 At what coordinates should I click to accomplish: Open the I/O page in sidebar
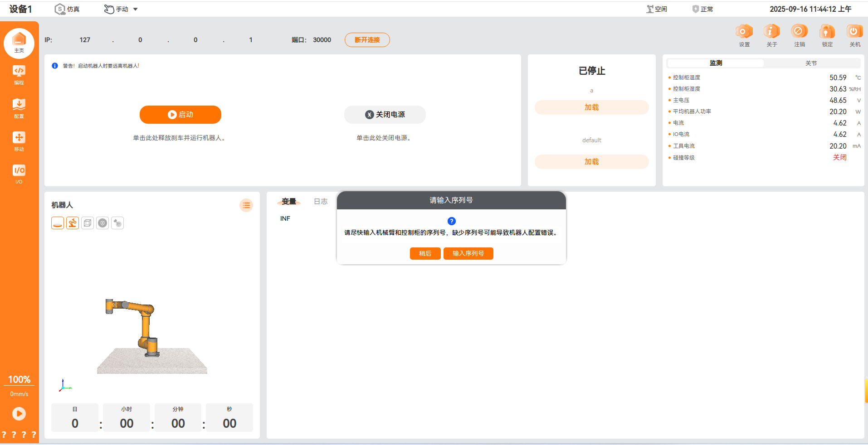tap(19, 174)
